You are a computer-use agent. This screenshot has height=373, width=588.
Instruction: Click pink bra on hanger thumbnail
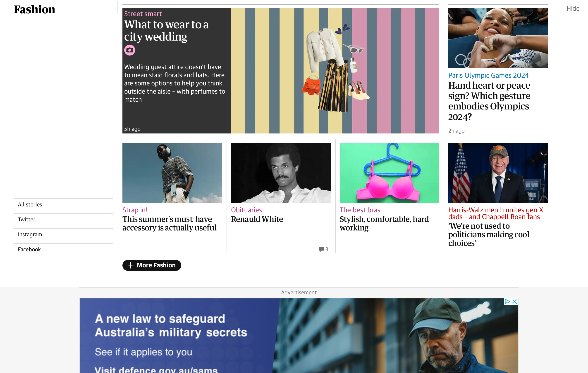[389, 173]
